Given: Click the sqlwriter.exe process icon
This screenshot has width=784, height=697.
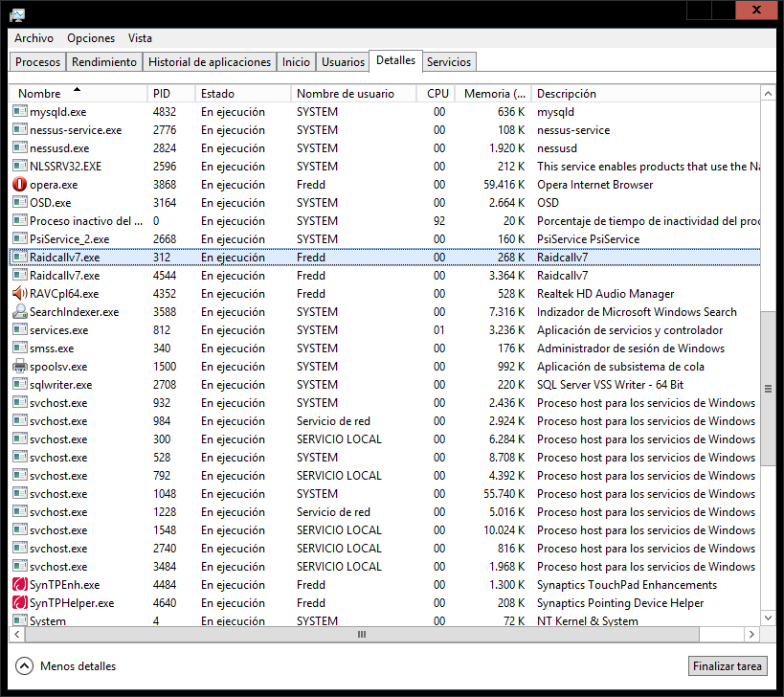Looking at the screenshot, I should click(x=19, y=384).
